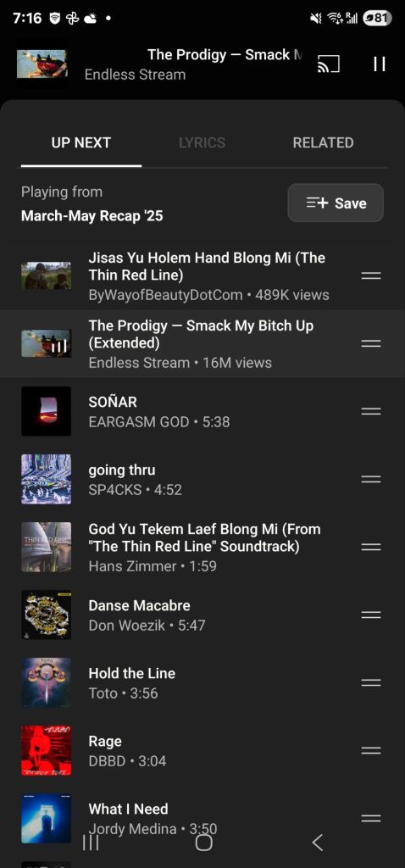Tap the drag handle beside What I Need
Screen dimensions: 405x868
[x=371, y=818]
